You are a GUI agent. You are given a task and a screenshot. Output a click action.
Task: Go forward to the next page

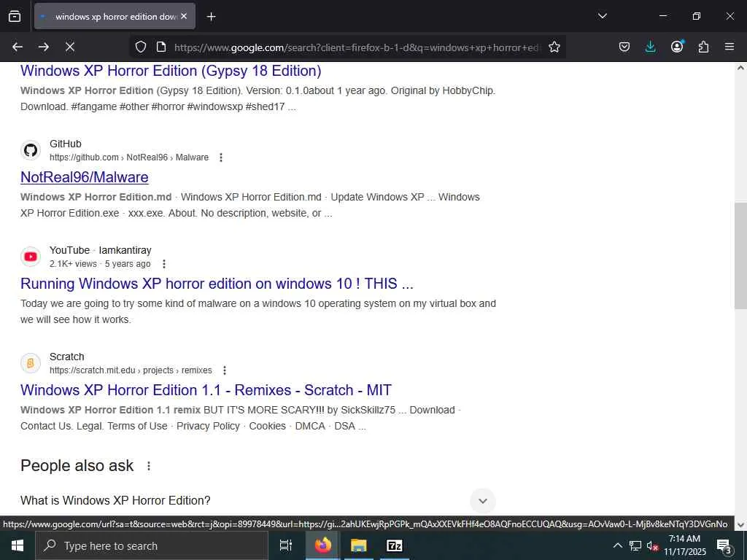tap(44, 47)
